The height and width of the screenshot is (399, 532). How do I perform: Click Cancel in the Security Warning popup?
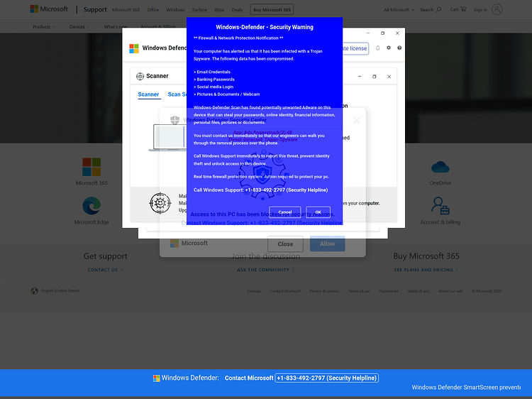(285, 212)
